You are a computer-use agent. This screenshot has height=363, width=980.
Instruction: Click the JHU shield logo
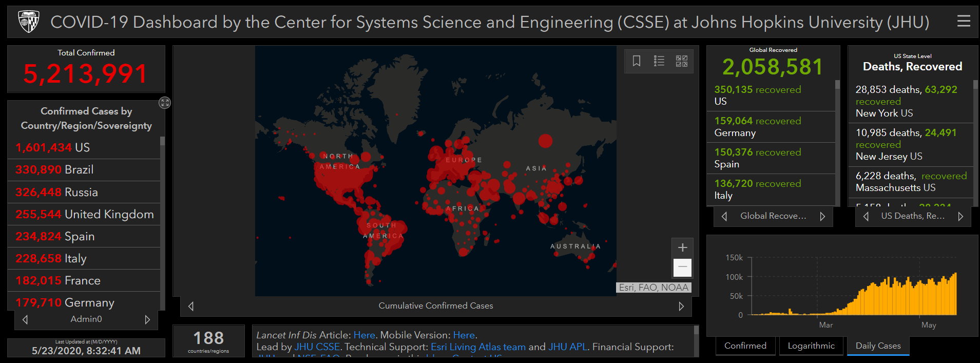(28, 22)
